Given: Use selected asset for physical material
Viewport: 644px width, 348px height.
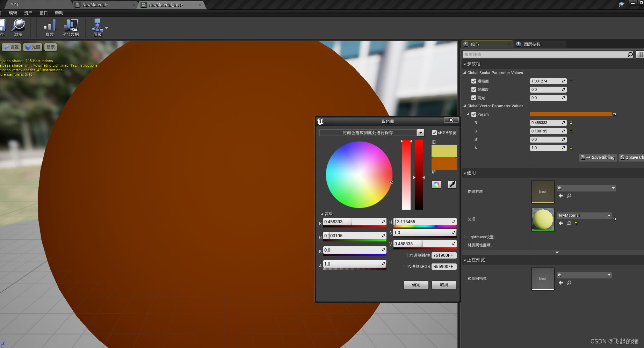Looking at the screenshot, I should pyautogui.click(x=561, y=196).
